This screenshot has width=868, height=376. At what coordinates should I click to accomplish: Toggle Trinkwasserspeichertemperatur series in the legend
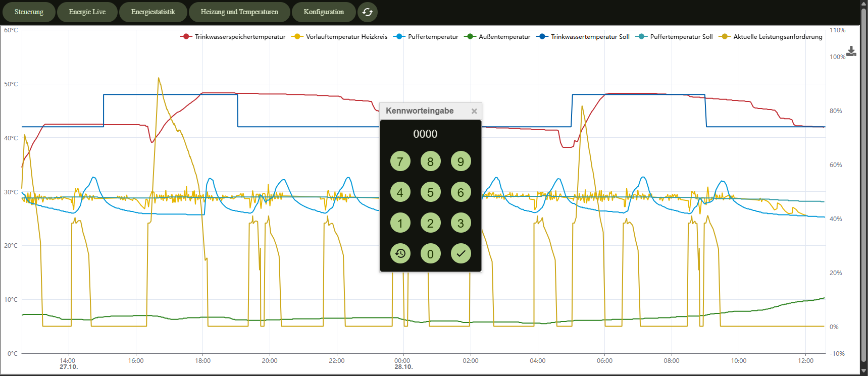tap(233, 36)
